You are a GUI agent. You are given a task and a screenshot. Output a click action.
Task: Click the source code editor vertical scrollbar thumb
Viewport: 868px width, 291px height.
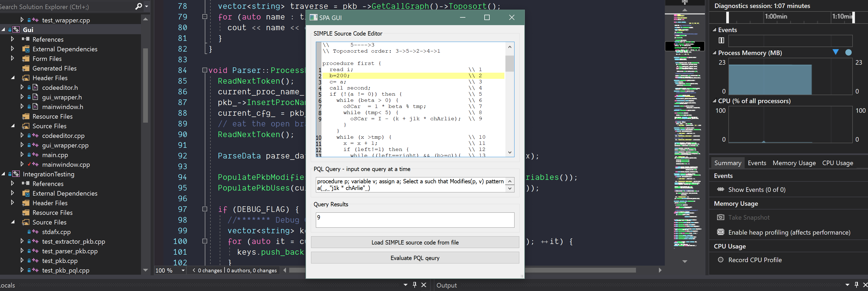pyautogui.click(x=509, y=63)
